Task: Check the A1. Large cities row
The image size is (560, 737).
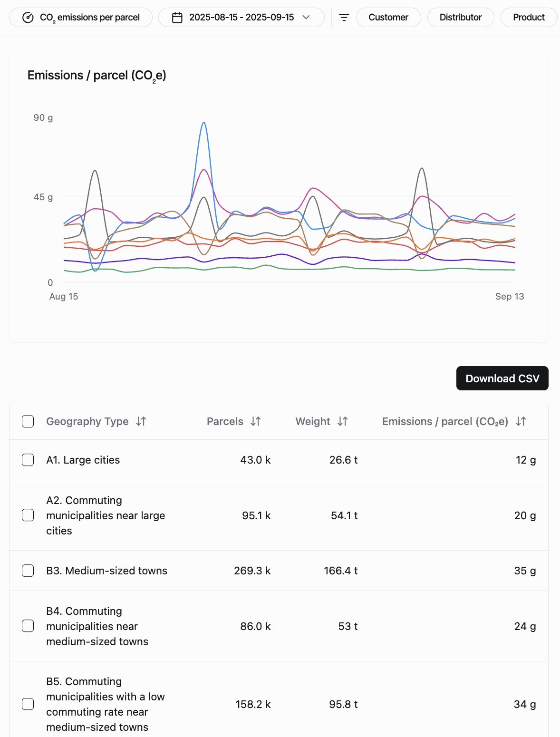Action: pyautogui.click(x=28, y=460)
